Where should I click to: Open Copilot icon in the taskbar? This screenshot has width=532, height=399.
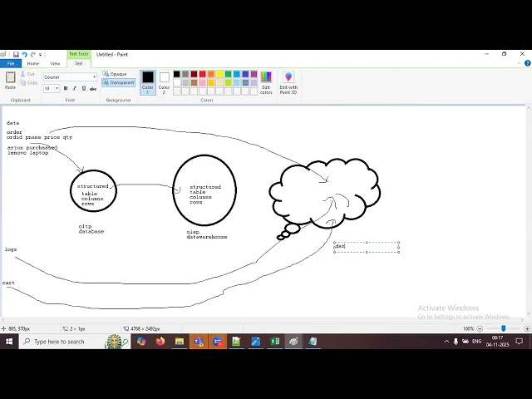[141, 342]
